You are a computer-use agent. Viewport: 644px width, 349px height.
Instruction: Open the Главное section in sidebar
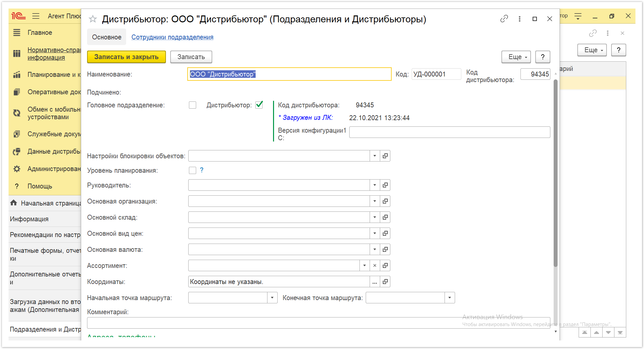coord(40,33)
